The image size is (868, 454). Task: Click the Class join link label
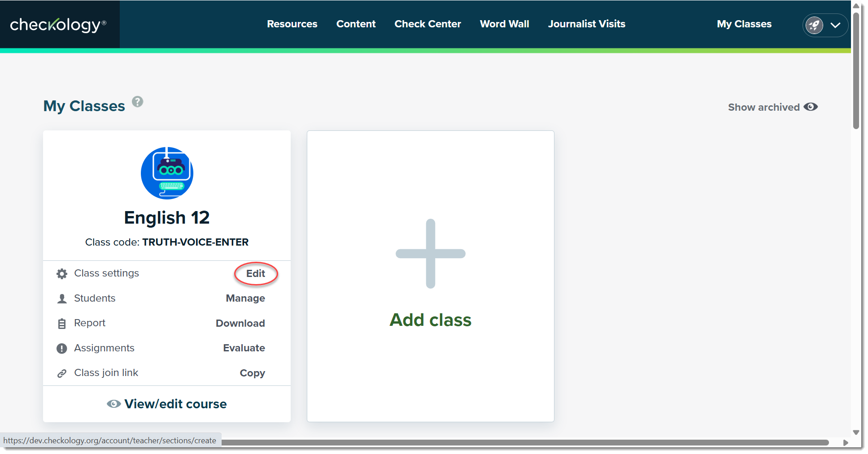(x=106, y=372)
